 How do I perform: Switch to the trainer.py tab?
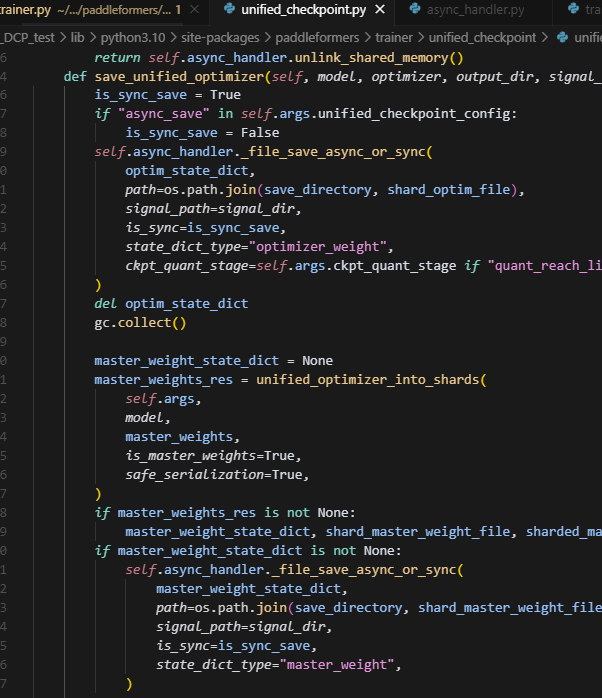30,11
